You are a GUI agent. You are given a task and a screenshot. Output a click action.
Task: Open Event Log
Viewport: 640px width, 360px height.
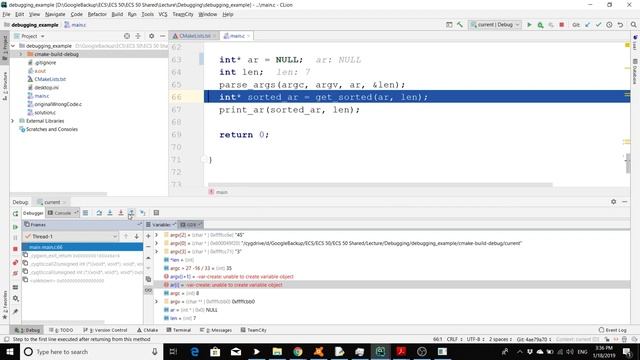click(x=613, y=330)
